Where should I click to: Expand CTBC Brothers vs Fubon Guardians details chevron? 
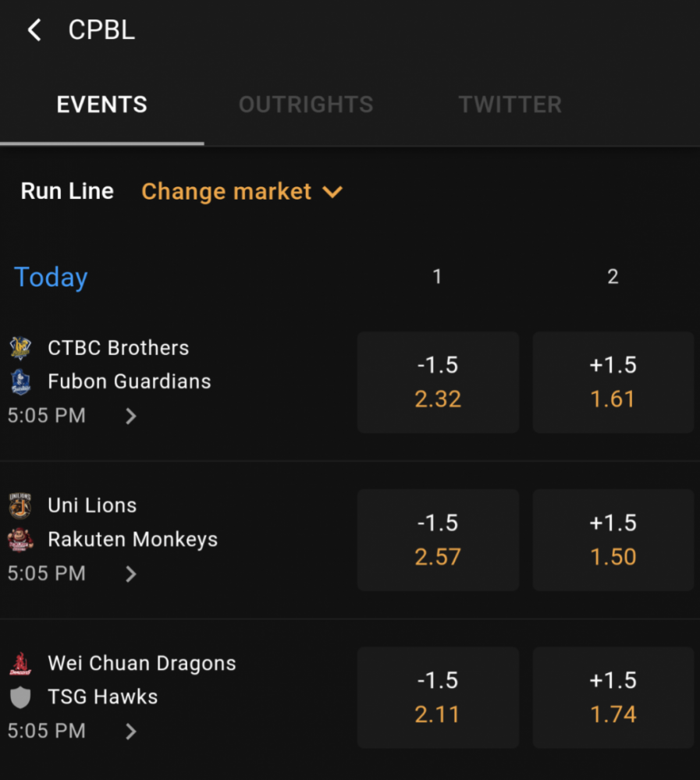tap(131, 416)
